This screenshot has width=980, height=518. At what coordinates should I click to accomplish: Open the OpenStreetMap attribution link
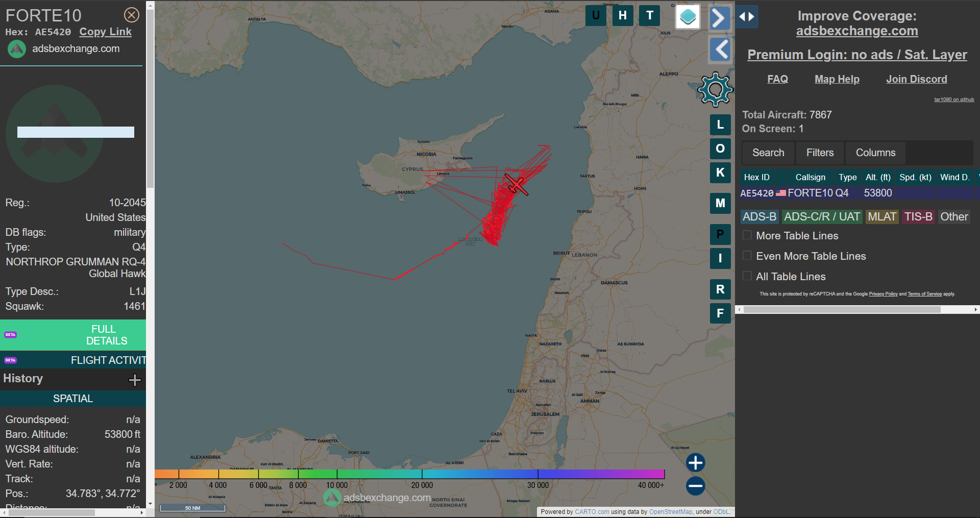tap(671, 512)
